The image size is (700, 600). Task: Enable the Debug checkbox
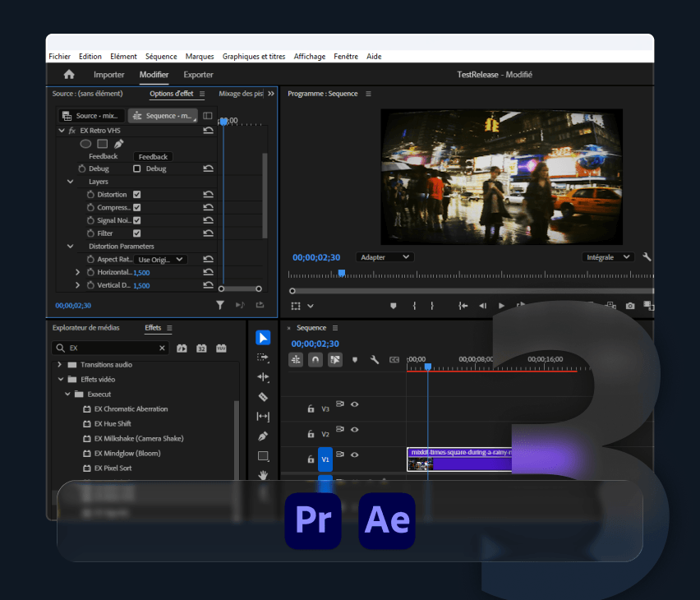137,168
